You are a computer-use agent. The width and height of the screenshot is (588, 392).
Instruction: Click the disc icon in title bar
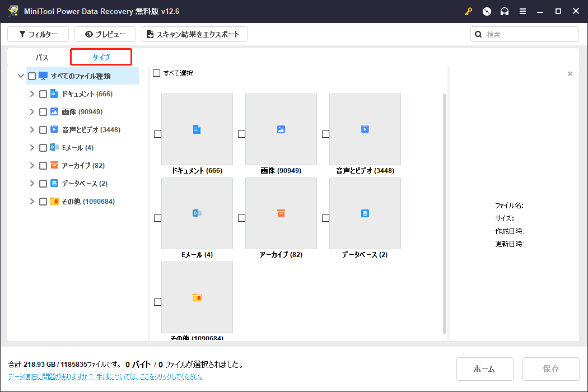point(487,11)
